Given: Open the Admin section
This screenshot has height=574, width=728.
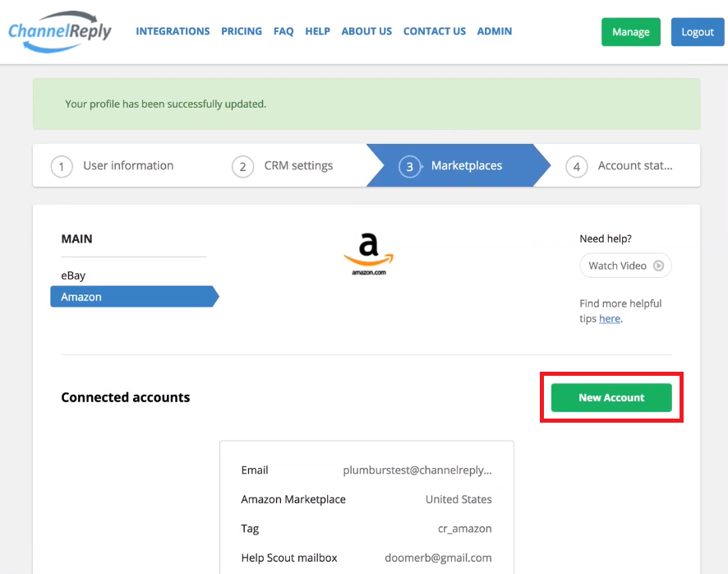Looking at the screenshot, I should [x=495, y=31].
